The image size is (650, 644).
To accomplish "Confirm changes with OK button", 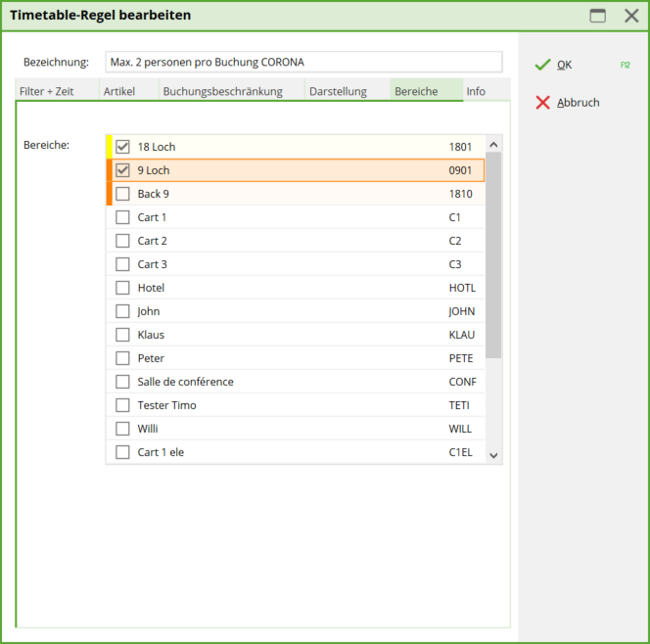I will coord(565,65).
